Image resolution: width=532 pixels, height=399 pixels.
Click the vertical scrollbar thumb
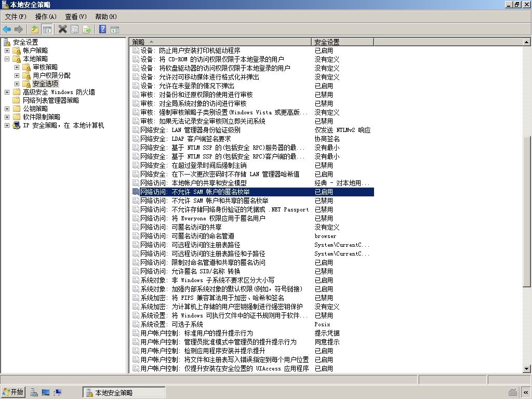[x=527, y=212]
